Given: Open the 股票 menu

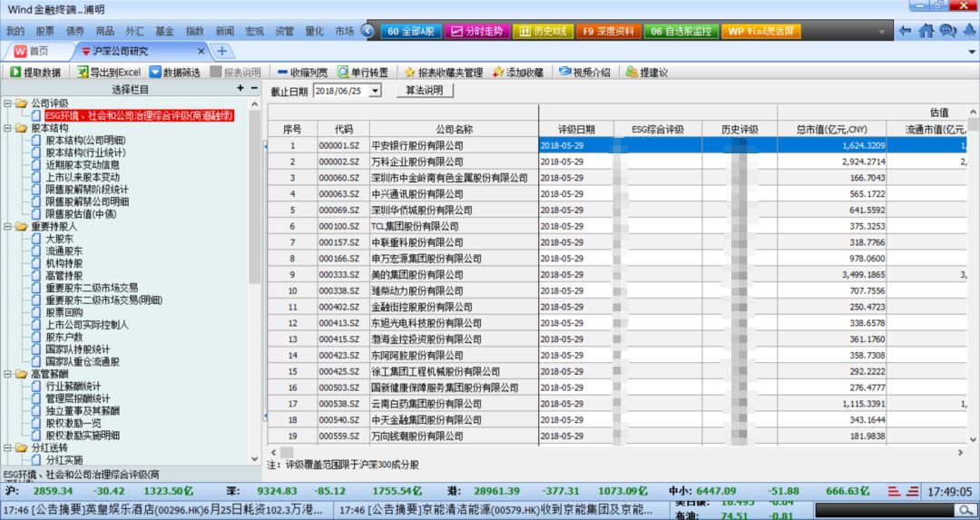Looking at the screenshot, I should click(x=45, y=31).
